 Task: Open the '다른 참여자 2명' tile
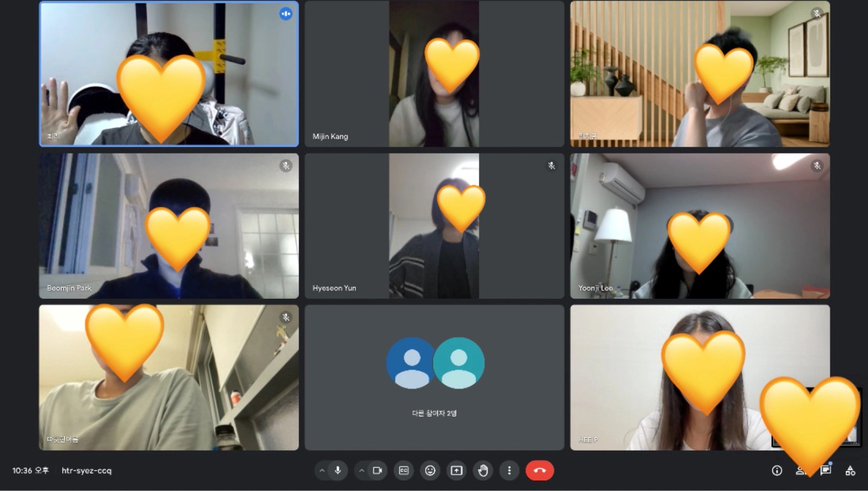[434, 377]
